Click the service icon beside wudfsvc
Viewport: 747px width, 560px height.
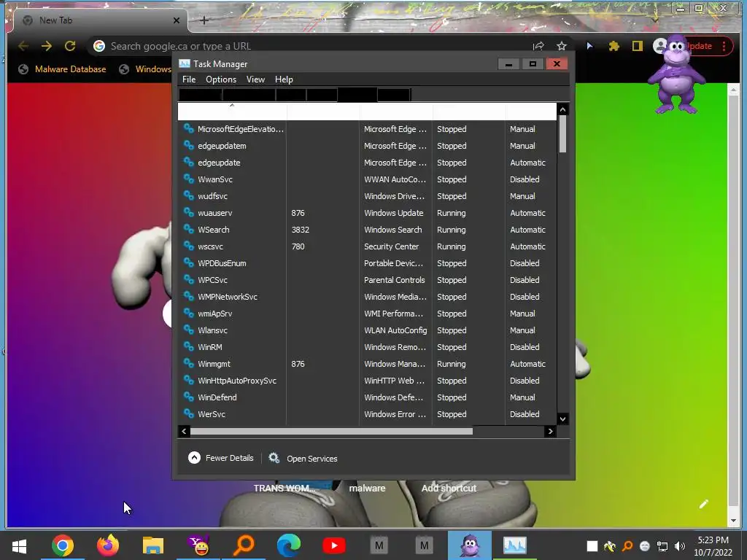coord(189,195)
